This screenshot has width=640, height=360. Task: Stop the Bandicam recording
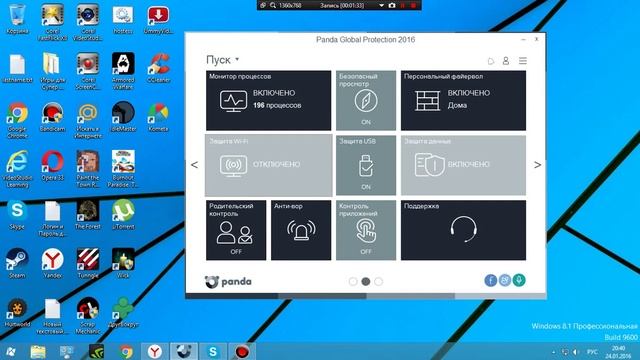[x=413, y=5]
